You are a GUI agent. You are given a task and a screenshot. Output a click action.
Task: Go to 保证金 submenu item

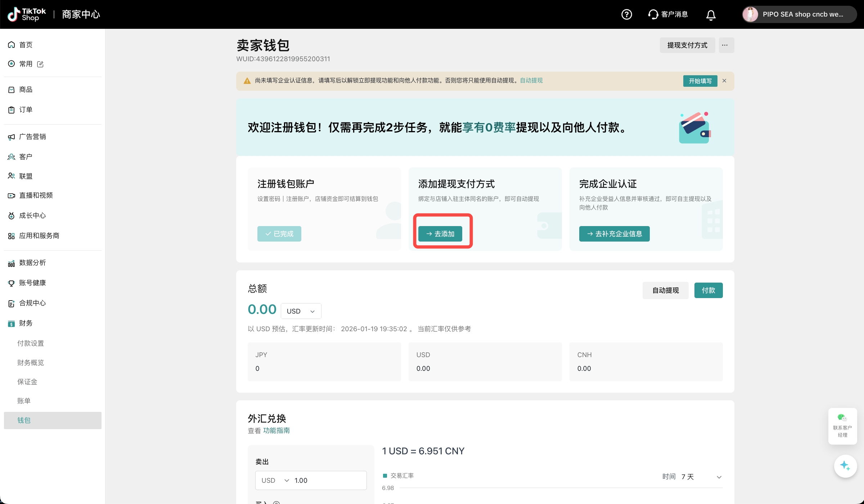[x=27, y=382]
